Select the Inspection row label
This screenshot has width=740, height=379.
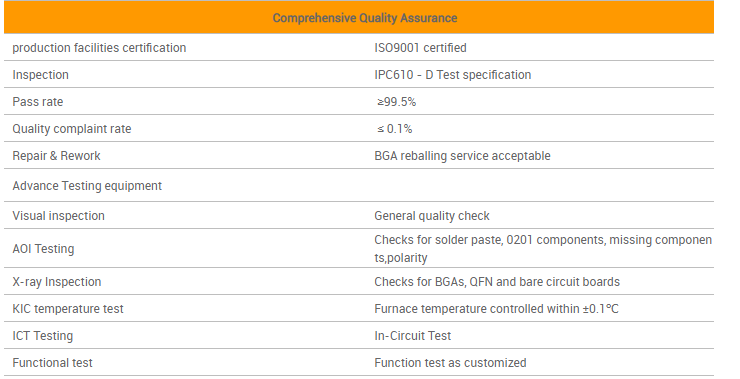pyautogui.click(x=41, y=75)
